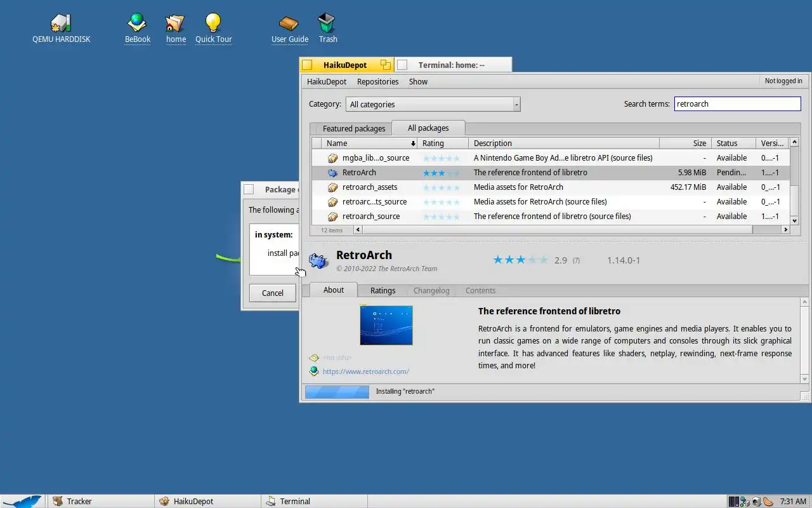Click the orange tray replicant icon
Screen dimensions: 812x508
pyautogui.click(x=768, y=502)
